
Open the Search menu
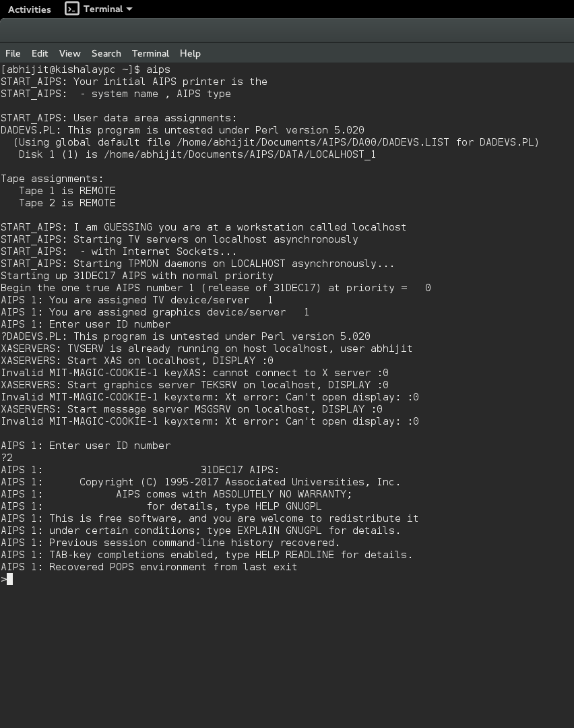(106, 53)
